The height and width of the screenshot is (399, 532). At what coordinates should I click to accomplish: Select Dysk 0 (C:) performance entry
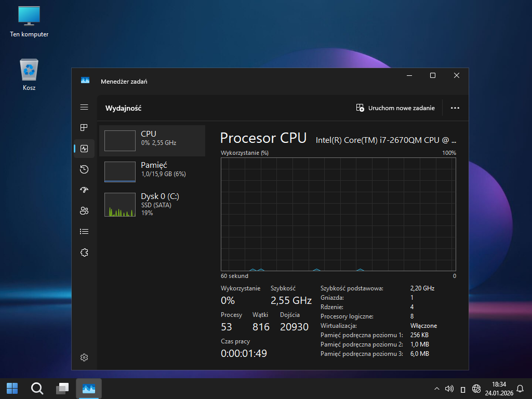click(x=152, y=204)
